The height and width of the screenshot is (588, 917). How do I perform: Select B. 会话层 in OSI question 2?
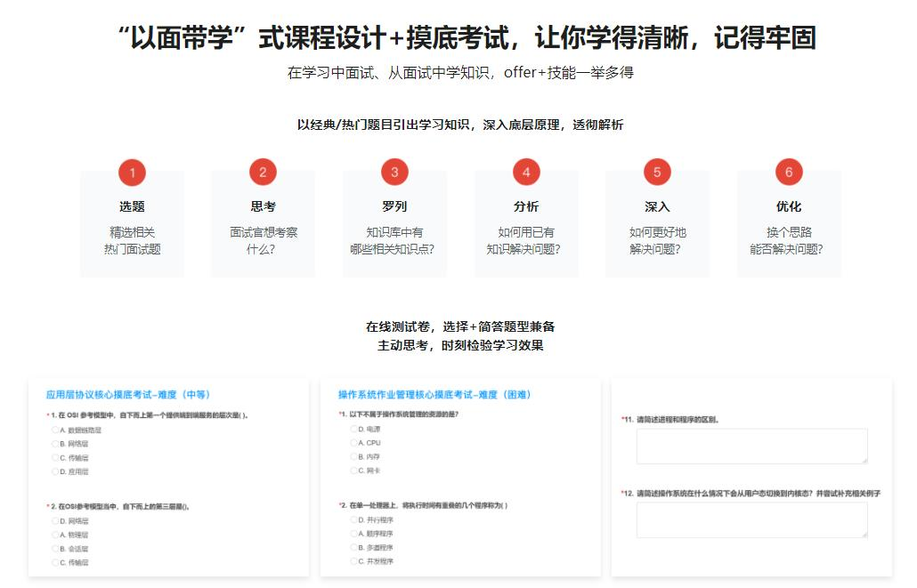(55, 549)
